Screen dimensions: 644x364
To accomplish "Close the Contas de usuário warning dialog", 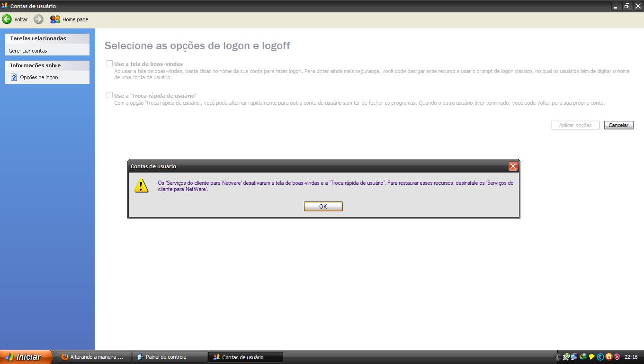I will click(512, 166).
